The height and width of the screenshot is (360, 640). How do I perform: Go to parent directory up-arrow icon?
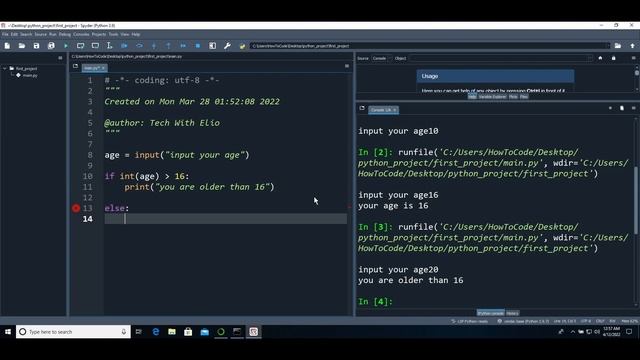(x=632, y=46)
